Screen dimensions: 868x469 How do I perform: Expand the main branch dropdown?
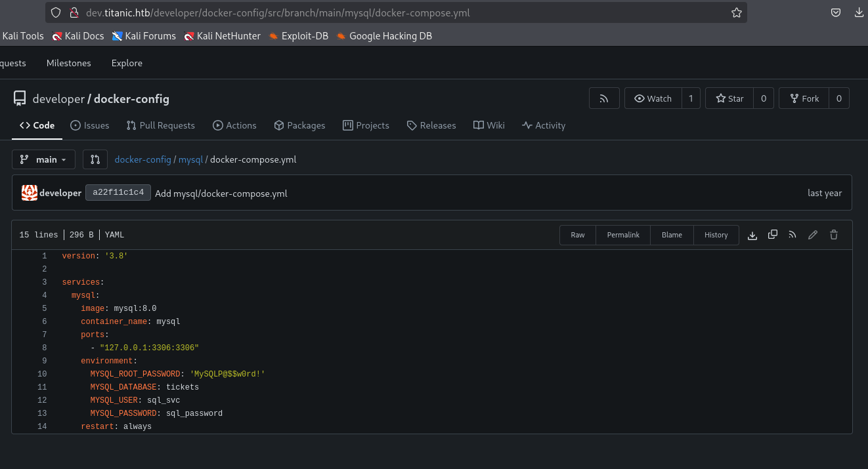pyautogui.click(x=43, y=159)
